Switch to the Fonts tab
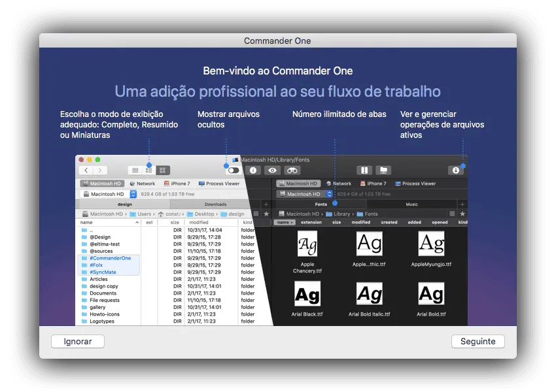556x392 pixels. coord(321,204)
